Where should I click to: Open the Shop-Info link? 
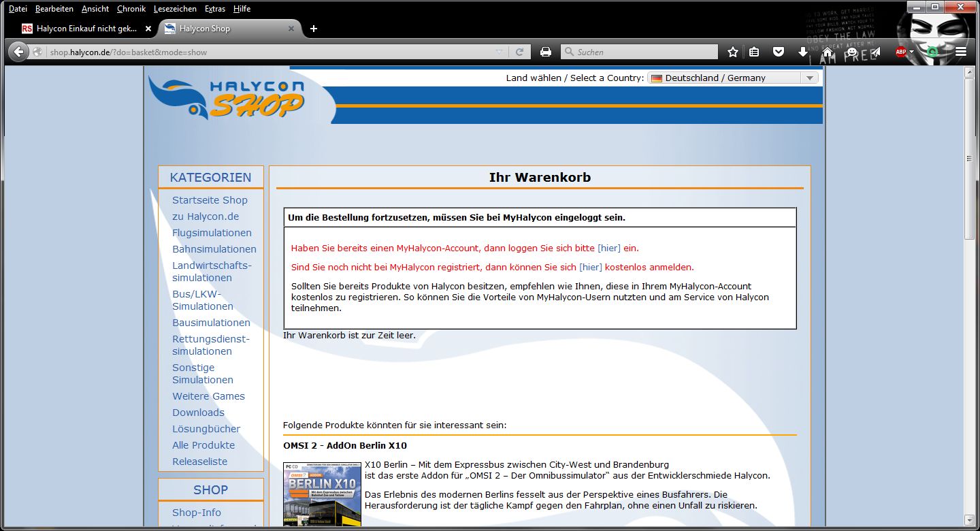point(197,513)
